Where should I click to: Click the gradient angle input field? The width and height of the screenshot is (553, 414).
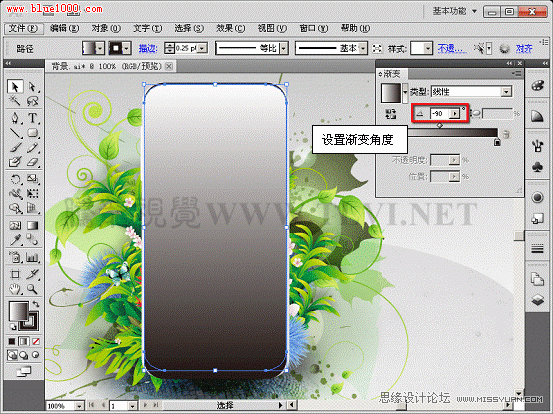(440, 114)
